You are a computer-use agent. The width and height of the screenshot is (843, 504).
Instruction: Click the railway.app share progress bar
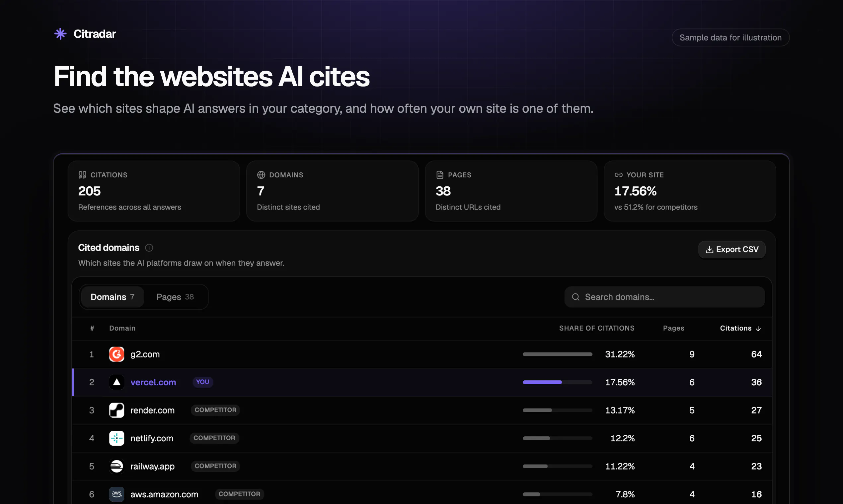558,466
